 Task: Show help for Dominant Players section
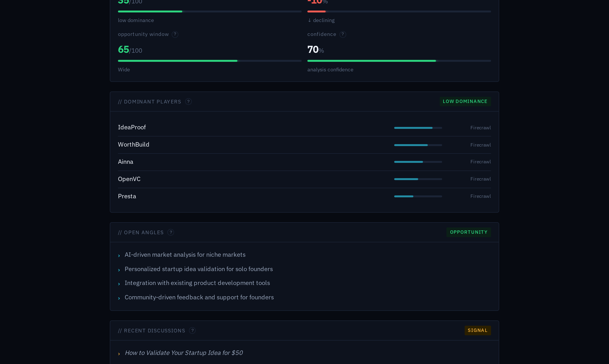coord(188,102)
